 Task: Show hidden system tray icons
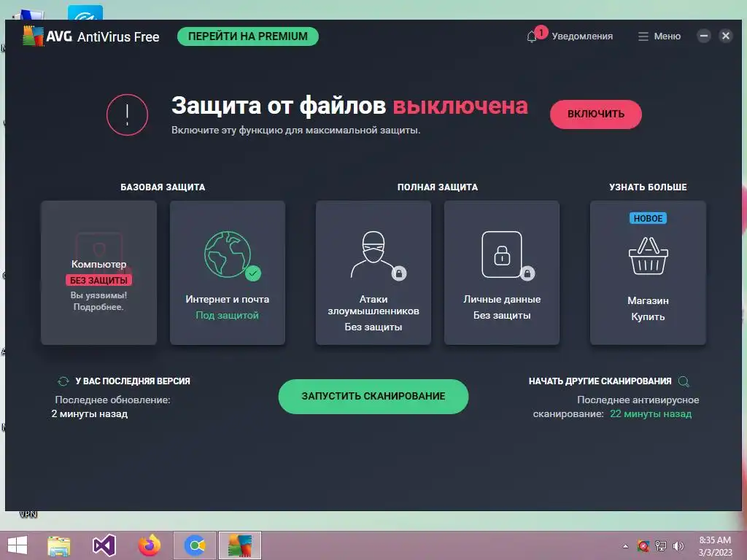point(625,546)
